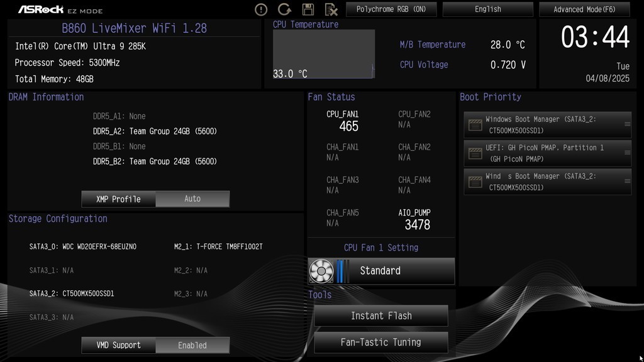The height and width of the screenshot is (362, 644).
Task: Click SATA3_3: N/A entry
Action: [x=52, y=317]
